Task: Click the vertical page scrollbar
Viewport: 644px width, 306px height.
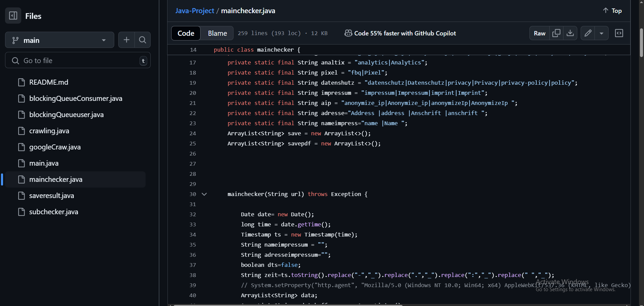Action: tap(641, 42)
